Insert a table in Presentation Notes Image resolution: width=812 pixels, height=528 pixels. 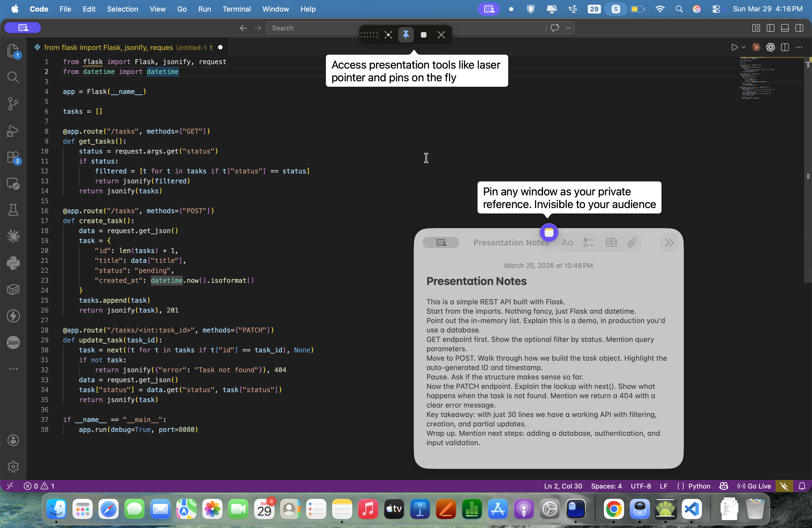click(x=610, y=242)
